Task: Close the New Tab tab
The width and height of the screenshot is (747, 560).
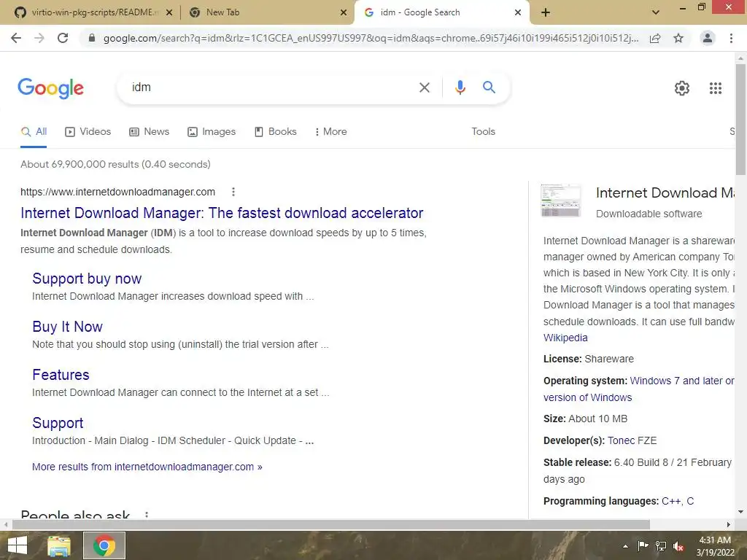Action: click(x=344, y=13)
